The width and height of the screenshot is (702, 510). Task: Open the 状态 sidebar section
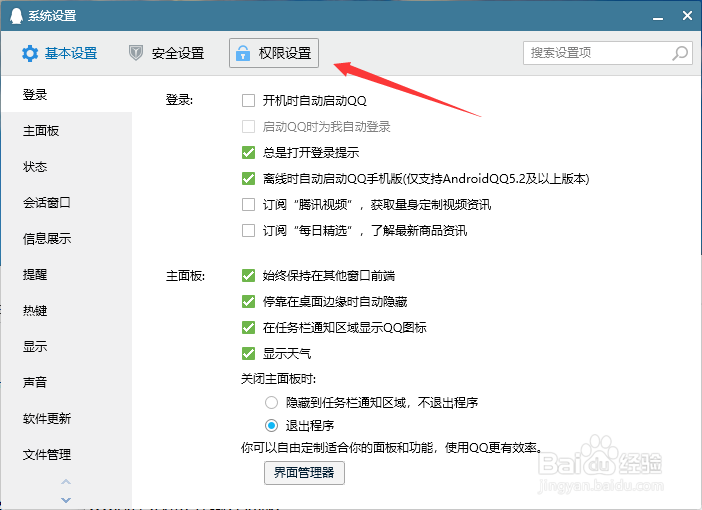pos(67,167)
